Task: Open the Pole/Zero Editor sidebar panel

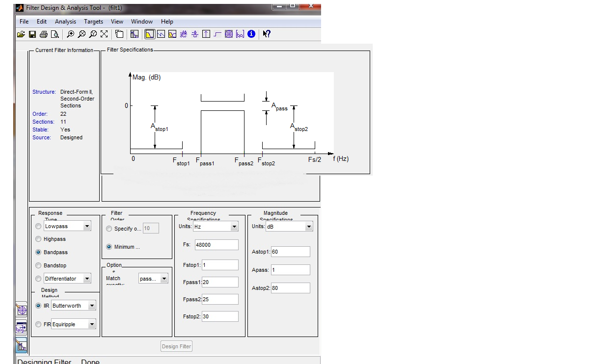Action: [x=21, y=310]
